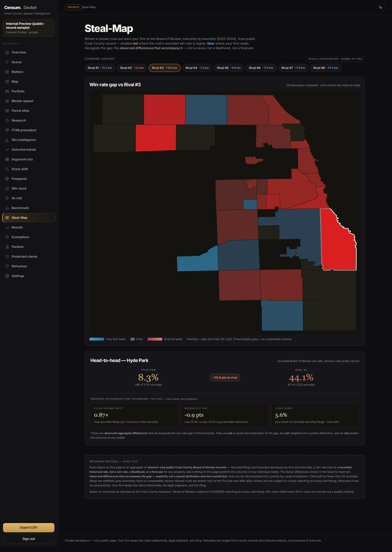Viewport: 392px width, 552px height.
Task: Click Rival #3 44.1% win rate
Action: 301,378
